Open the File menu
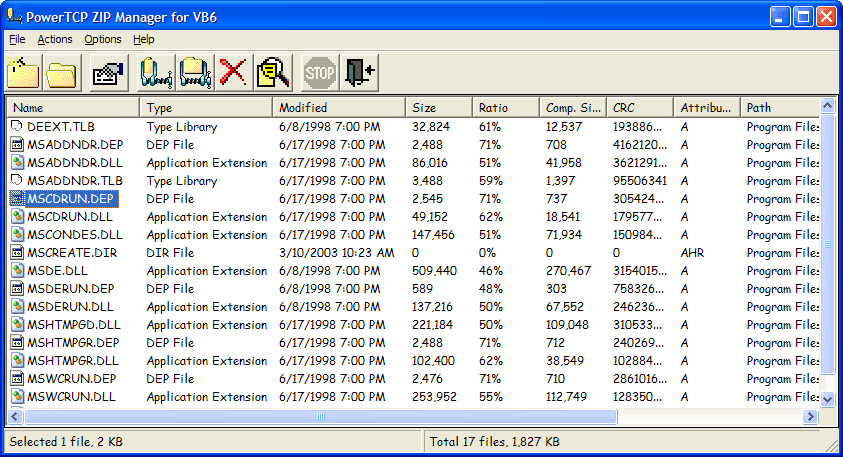 (17, 39)
